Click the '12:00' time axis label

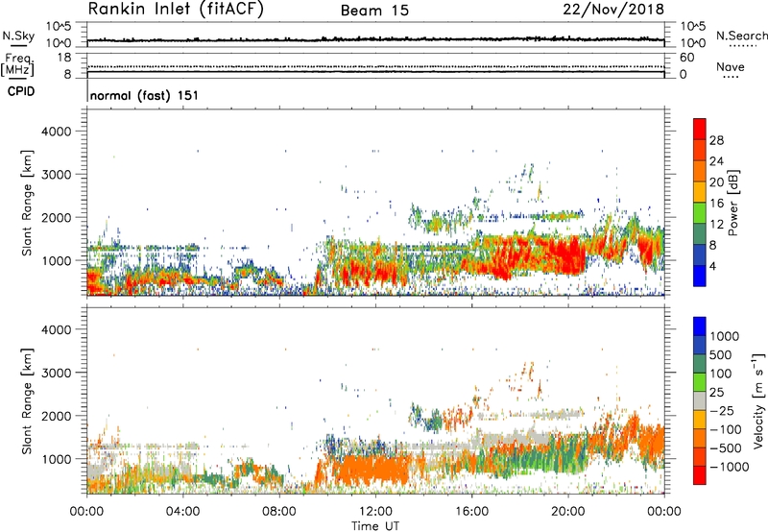click(x=375, y=512)
